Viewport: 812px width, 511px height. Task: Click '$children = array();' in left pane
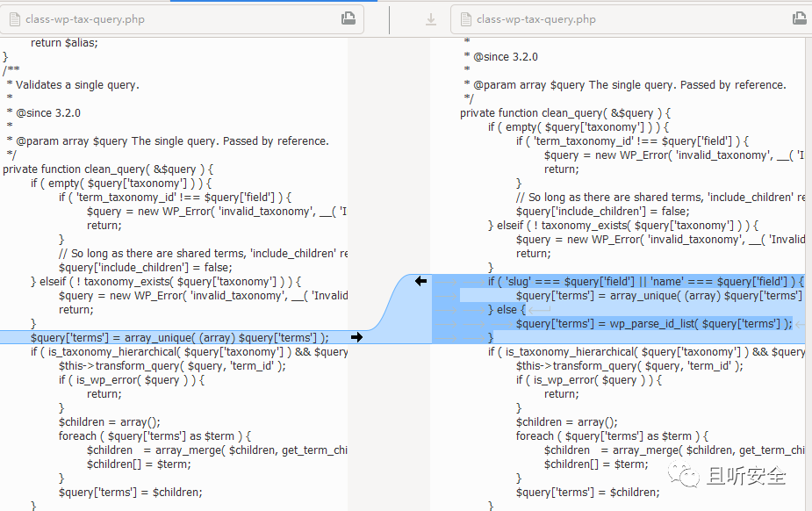(109, 422)
